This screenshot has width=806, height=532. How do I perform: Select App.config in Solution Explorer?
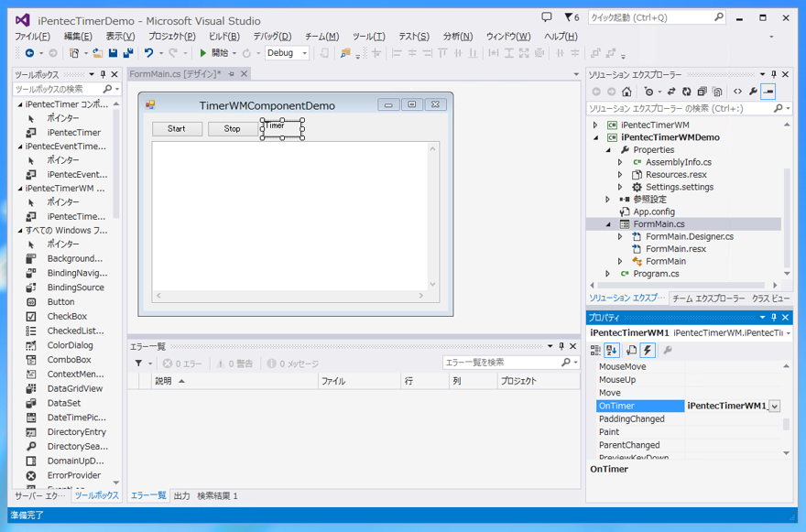pos(654,212)
